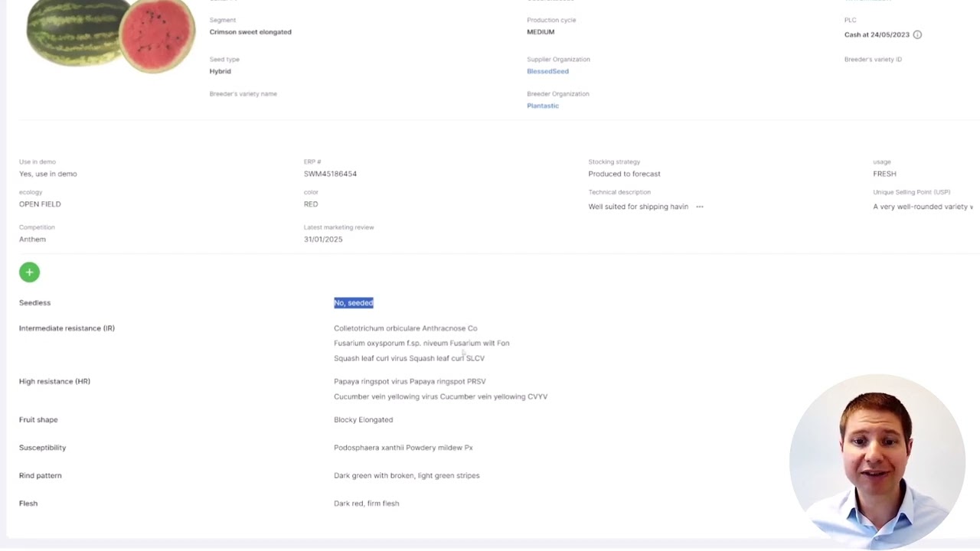
Task: Click the Unique Selling Point text
Action: 923,207
